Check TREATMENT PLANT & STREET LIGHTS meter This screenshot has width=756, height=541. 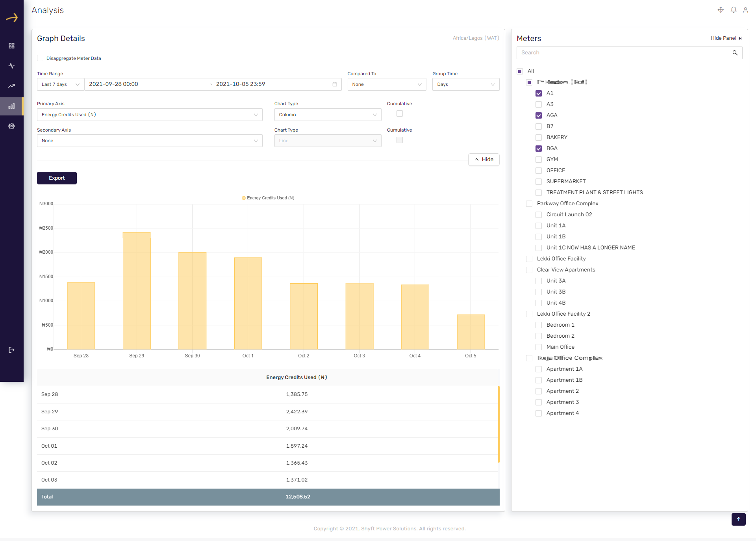tap(539, 193)
